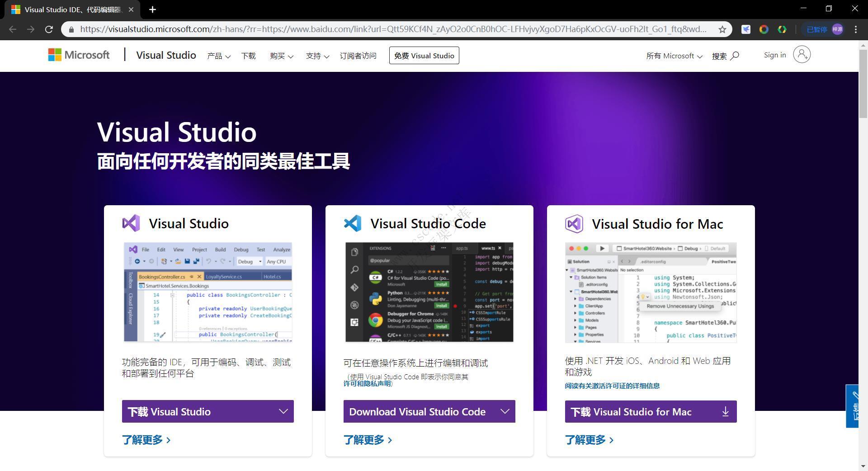868x471 pixels.
Task: Expand the 产品 dropdown menu
Action: pos(218,56)
